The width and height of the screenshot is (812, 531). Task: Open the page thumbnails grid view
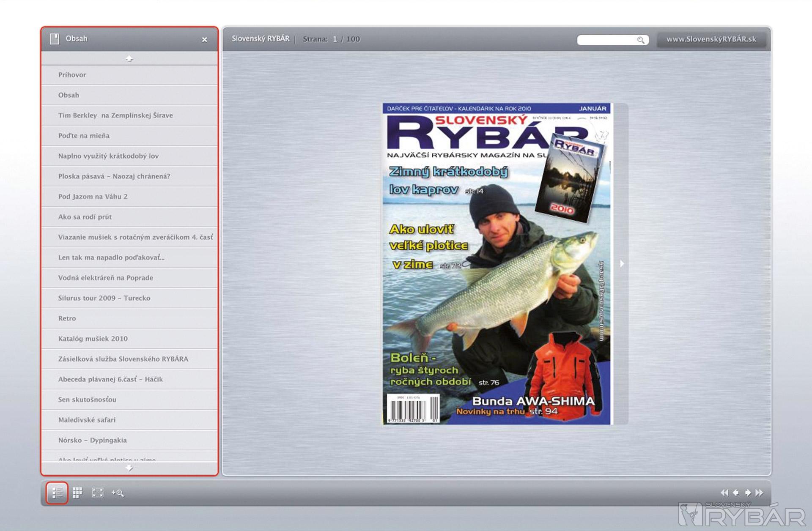click(77, 493)
